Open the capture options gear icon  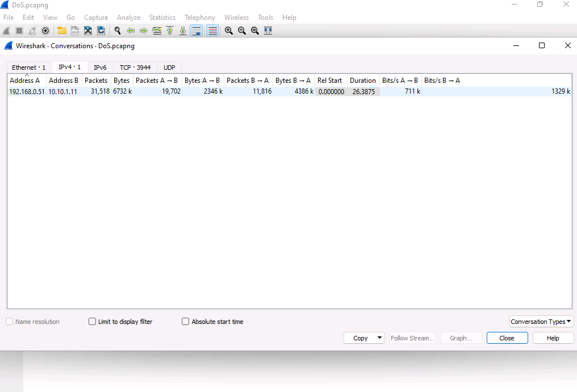[x=45, y=31]
